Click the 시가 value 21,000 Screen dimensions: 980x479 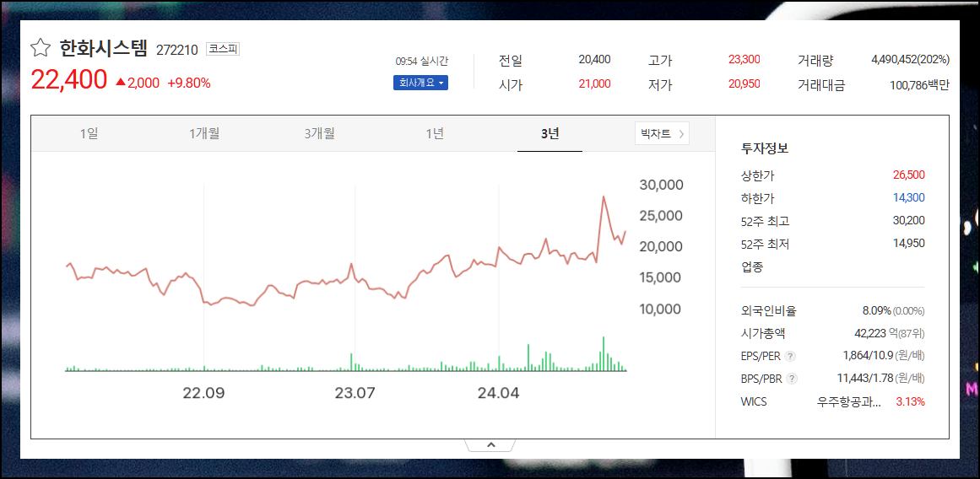[595, 83]
